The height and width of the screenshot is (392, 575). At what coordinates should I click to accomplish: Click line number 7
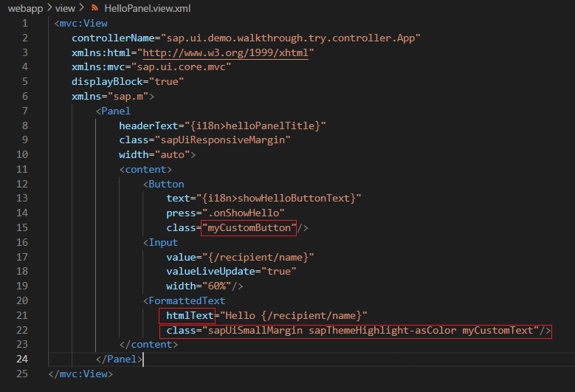[25, 111]
